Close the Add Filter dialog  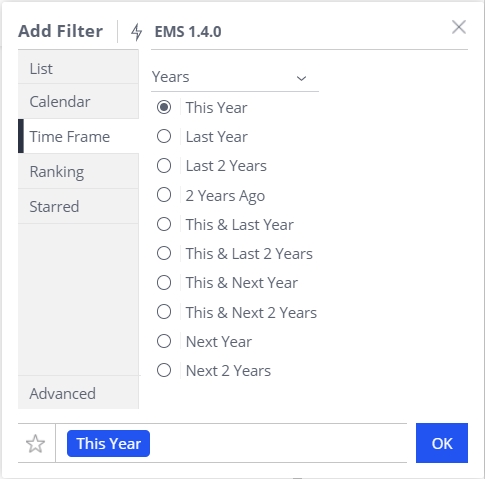tap(459, 27)
